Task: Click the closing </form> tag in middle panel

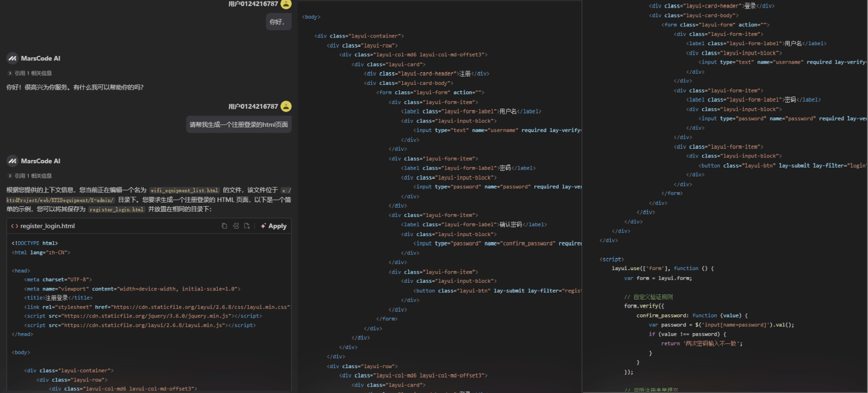Action: tap(387, 319)
